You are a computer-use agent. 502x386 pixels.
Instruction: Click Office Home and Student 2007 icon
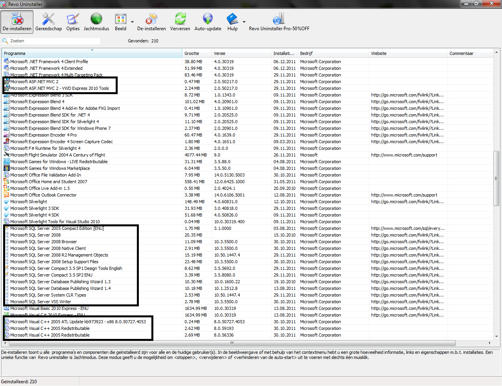click(x=6, y=182)
